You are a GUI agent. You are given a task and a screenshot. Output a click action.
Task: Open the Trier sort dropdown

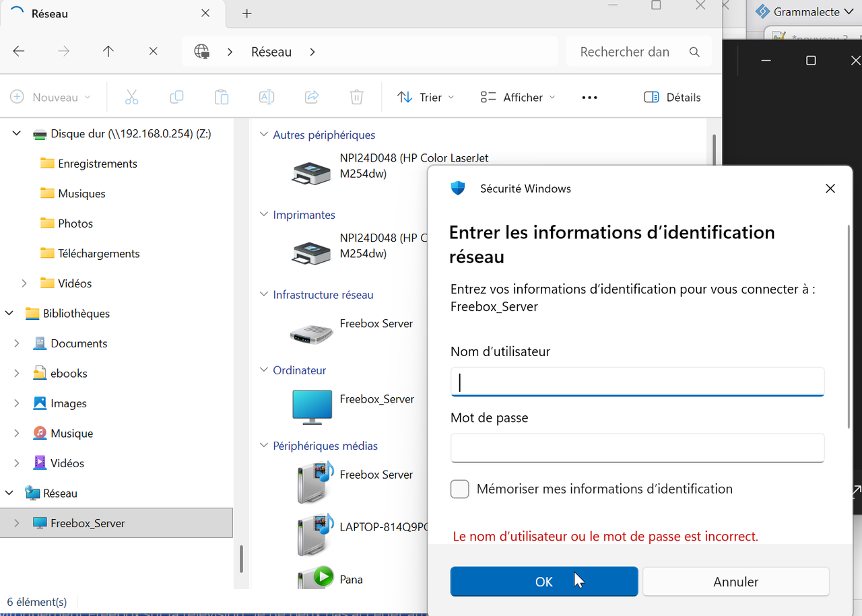[x=426, y=97]
